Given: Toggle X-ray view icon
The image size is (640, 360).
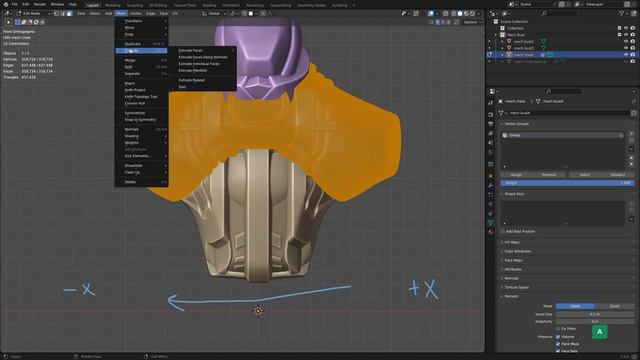Looking at the screenshot, I should tap(445, 13).
